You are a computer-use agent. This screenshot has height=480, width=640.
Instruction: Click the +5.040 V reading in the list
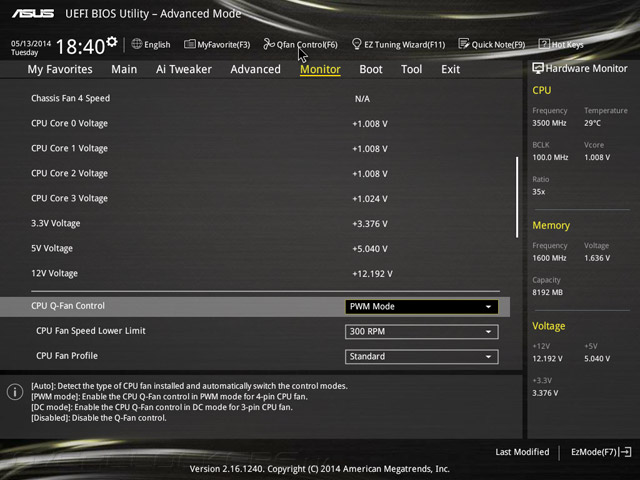tap(370, 249)
